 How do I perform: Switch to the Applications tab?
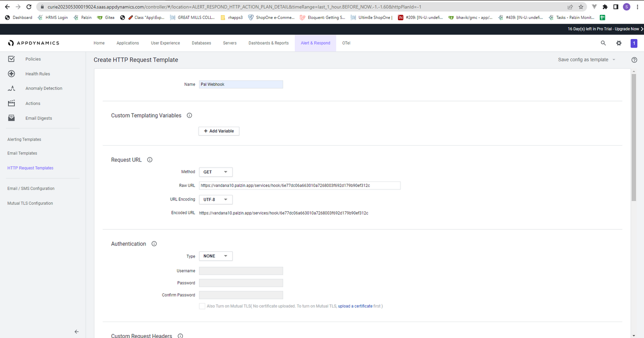[127, 43]
